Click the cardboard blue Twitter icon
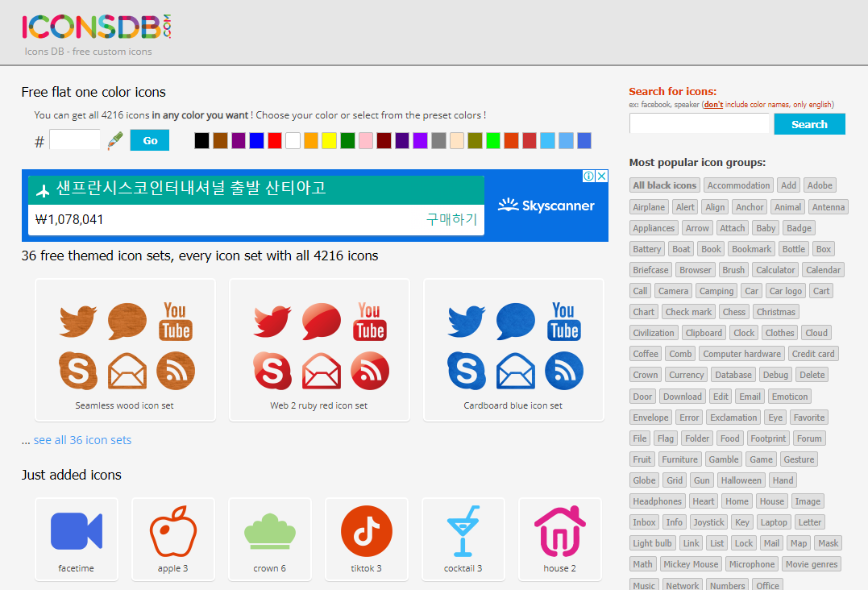The height and width of the screenshot is (590, 868). [467, 321]
